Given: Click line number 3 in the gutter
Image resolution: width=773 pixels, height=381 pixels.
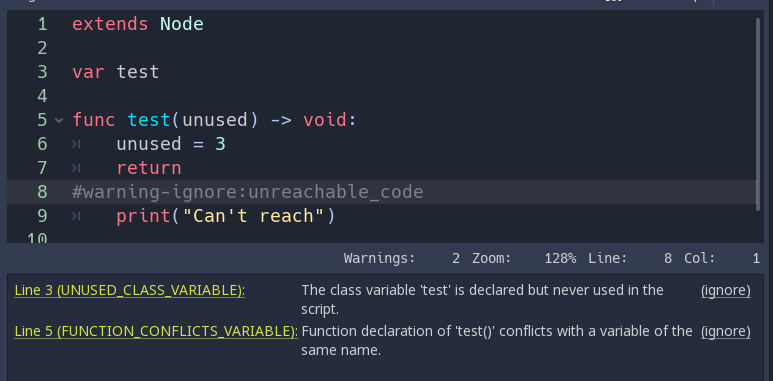Looking at the screenshot, I should 42,72.
